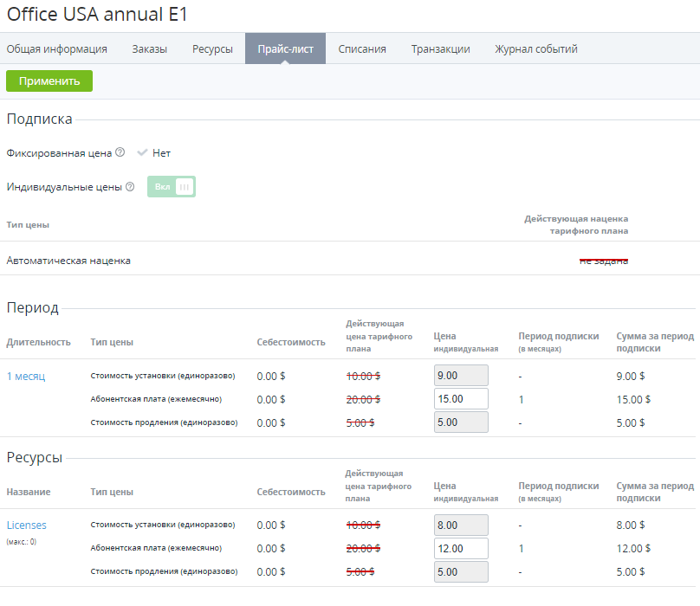
Task: Click period total 15.00 $
Action: (x=633, y=399)
